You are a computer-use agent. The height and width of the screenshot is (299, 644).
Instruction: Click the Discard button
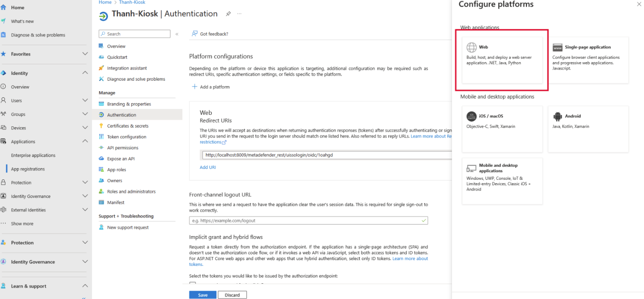click(x=232, y=295)
